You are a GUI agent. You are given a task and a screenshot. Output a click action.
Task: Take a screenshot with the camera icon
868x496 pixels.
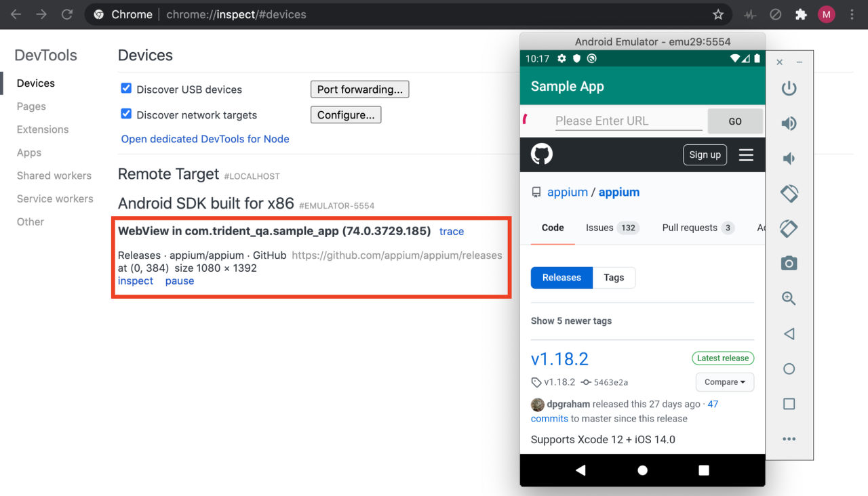click(x=789, y=263)
